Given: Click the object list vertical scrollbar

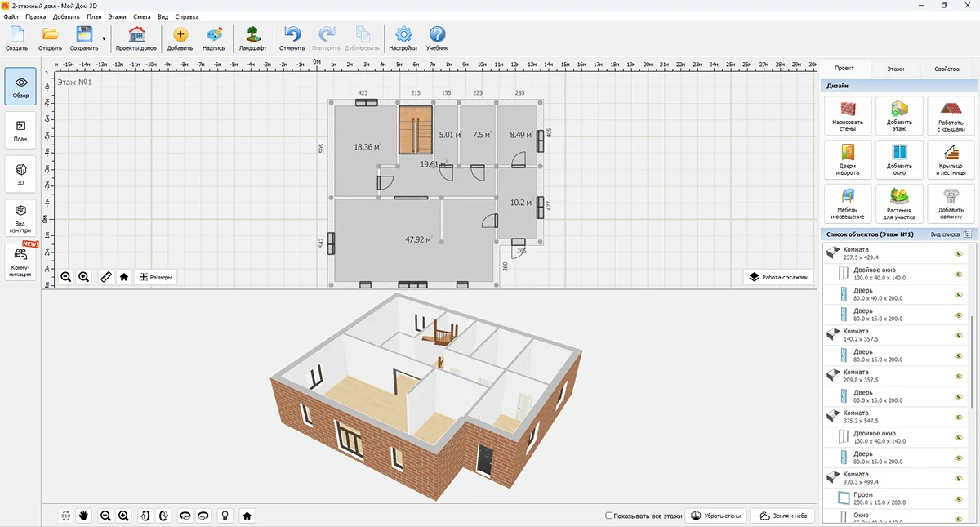Looking at the screenshot, I should tap(973, 327).
